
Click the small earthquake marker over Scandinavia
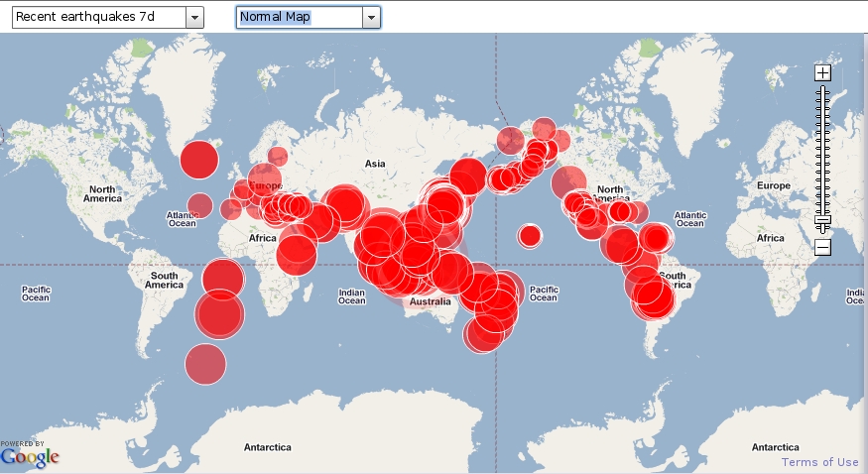(278, 156)
